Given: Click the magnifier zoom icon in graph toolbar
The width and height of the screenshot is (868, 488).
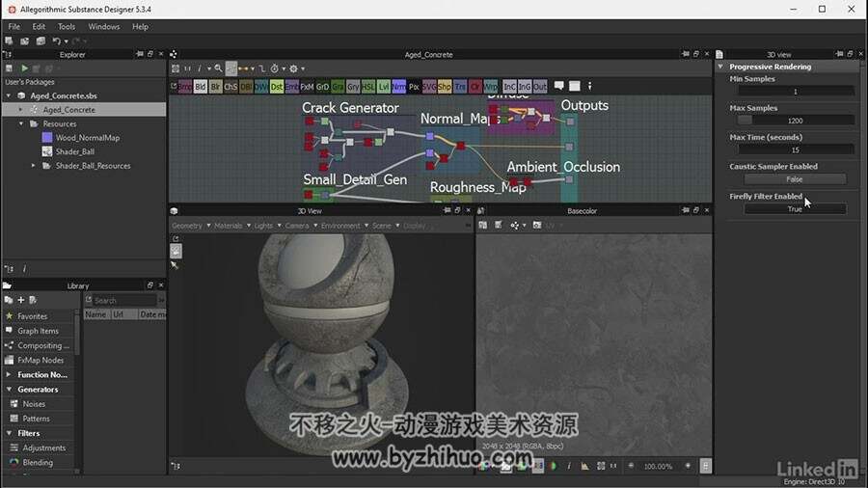Looking at the screenshot, I should [218, 68].
